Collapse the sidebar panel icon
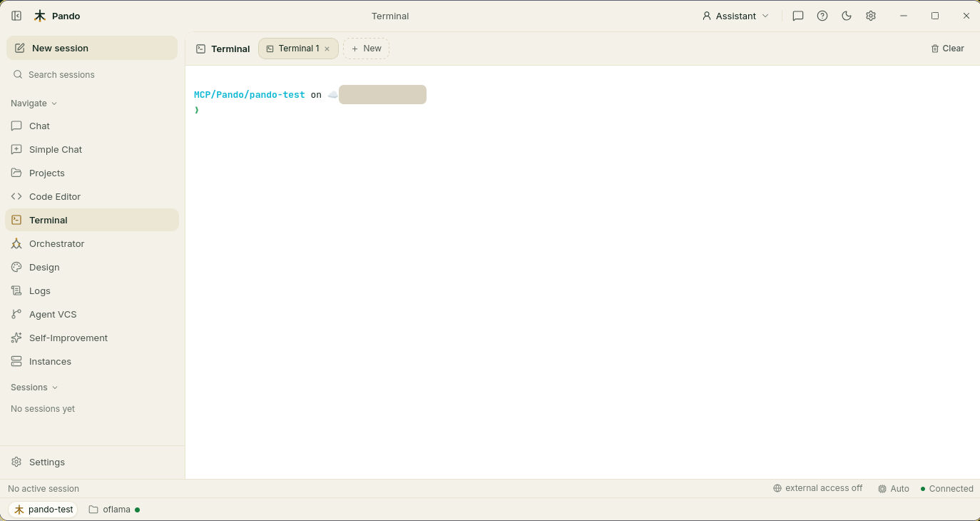This screenshot has width=980, height=521. [16, 16]
